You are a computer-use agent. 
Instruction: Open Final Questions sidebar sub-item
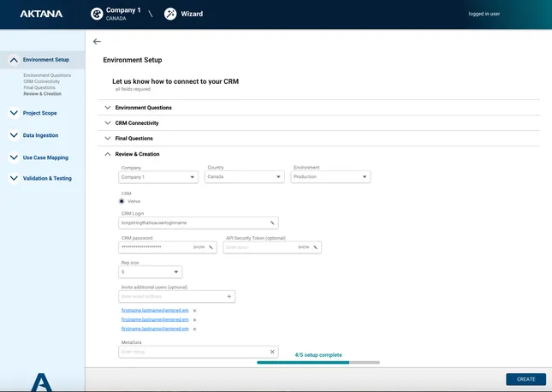click(39, 87)
